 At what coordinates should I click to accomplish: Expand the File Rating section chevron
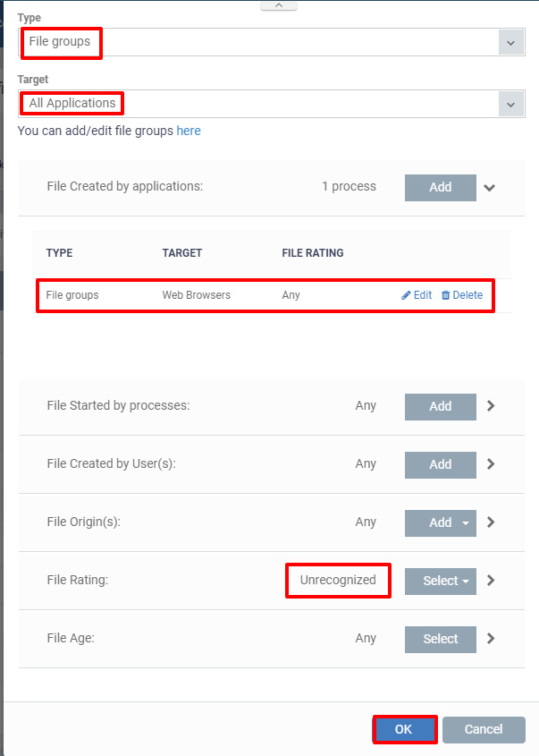pos(491,580)
